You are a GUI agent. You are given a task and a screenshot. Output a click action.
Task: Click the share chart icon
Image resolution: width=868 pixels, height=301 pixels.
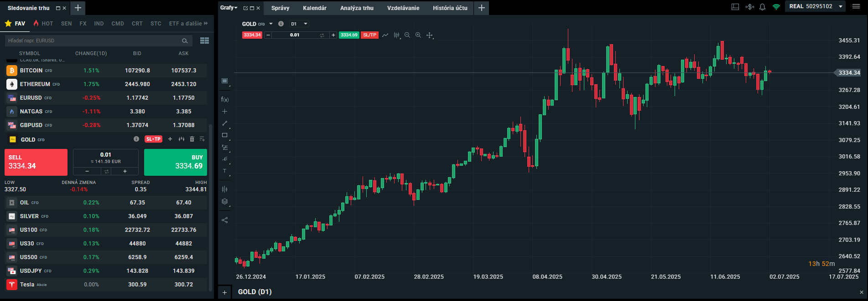(224, 220)
